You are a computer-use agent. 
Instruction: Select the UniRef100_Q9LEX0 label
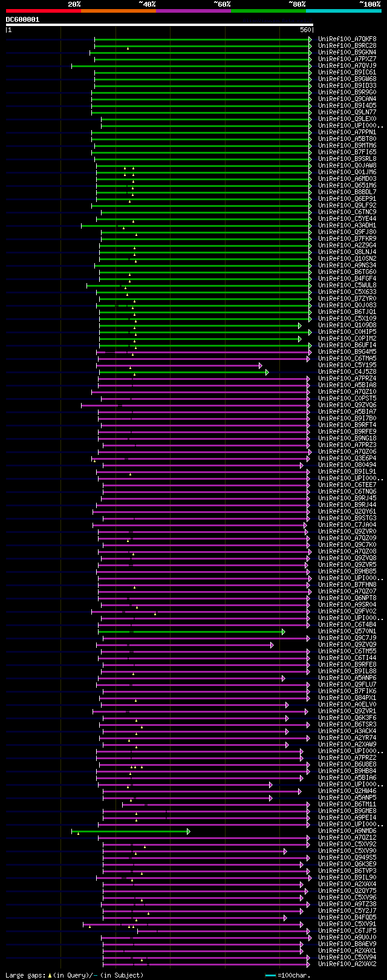click(x=347, y=119)
